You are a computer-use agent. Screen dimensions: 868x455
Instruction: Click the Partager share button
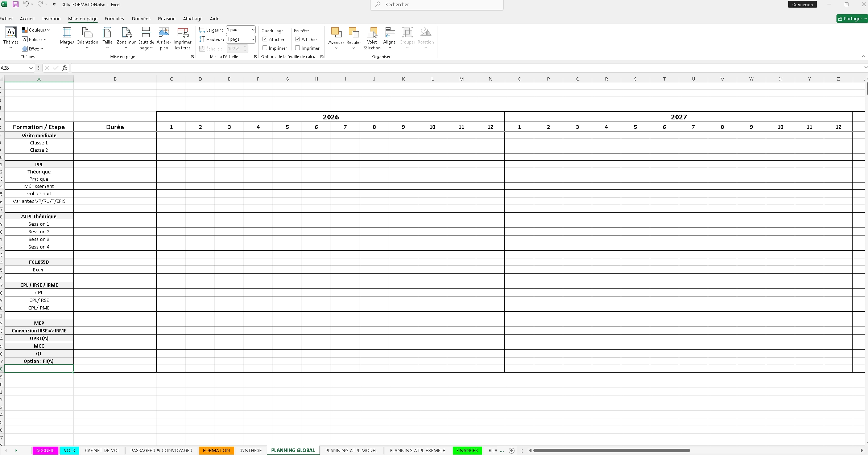[852, 19]
